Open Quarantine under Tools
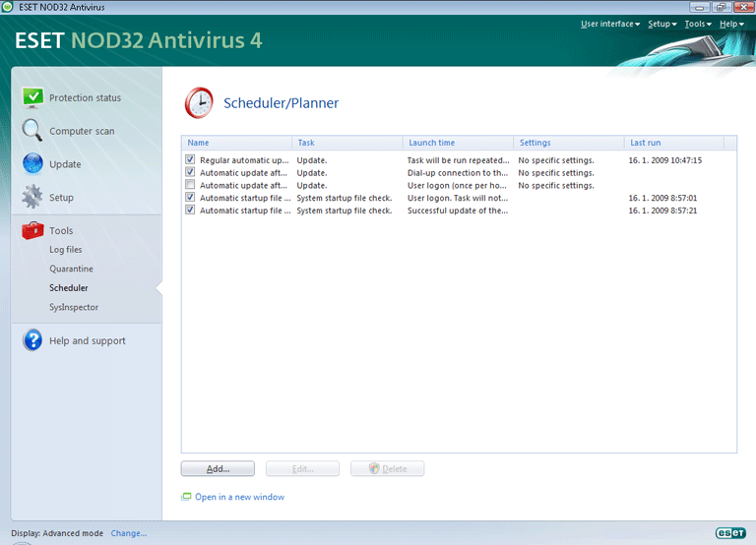Screen dimensions: 756x545 pyautogui.click(x=71, y=269)
